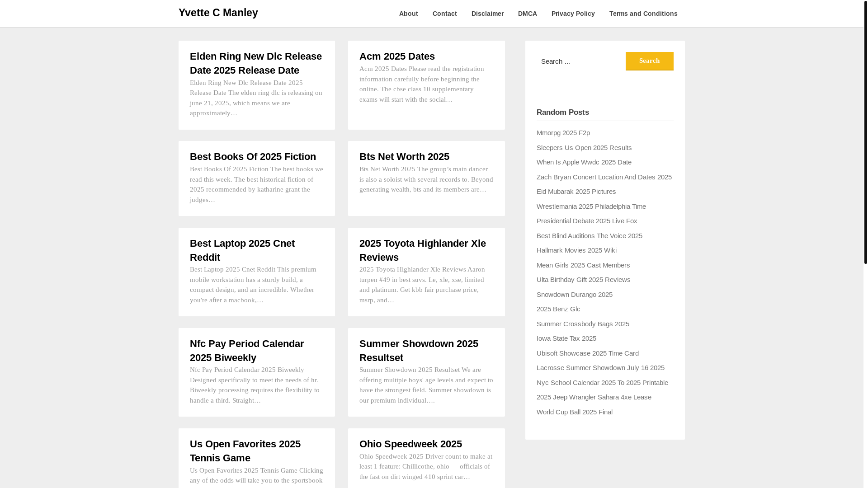The width and height of the screenshot is (868, 488).
Task: Open the Acm 2025 Dates post
Action: (397, 56)
